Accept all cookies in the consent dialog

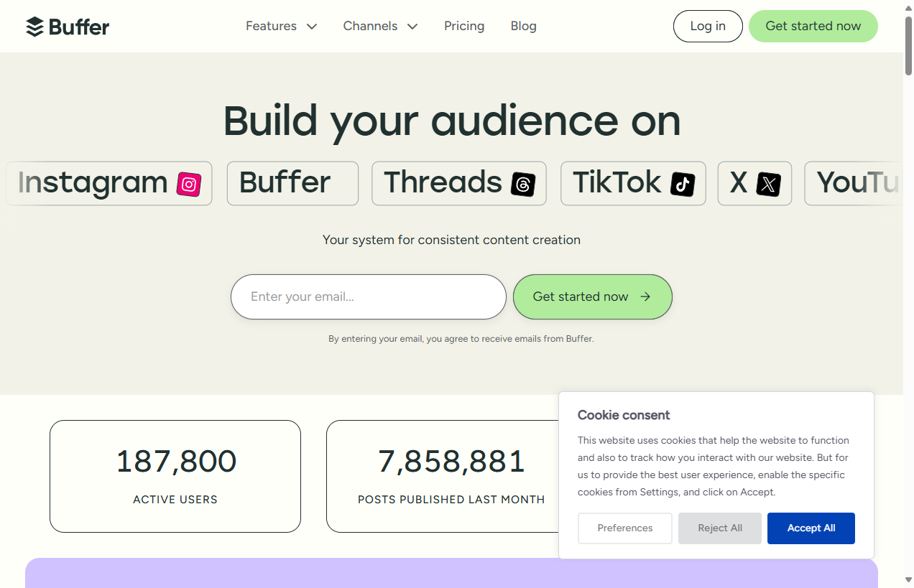tap(811, 528)
